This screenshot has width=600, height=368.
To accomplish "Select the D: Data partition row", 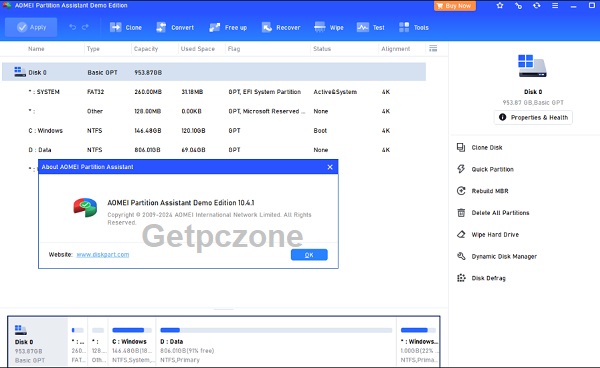I will [x=214, y=150].
